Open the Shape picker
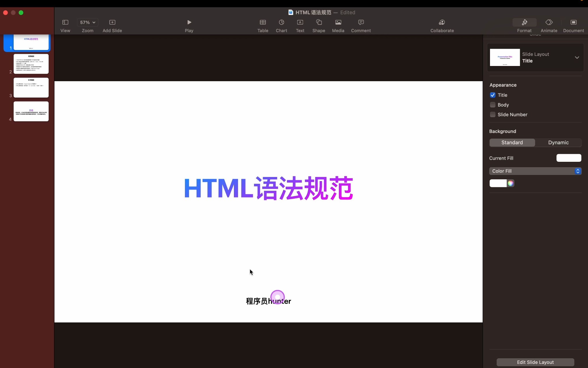Image resolution: width=588 pixels, height=368 pixels. tap(318, 22)
